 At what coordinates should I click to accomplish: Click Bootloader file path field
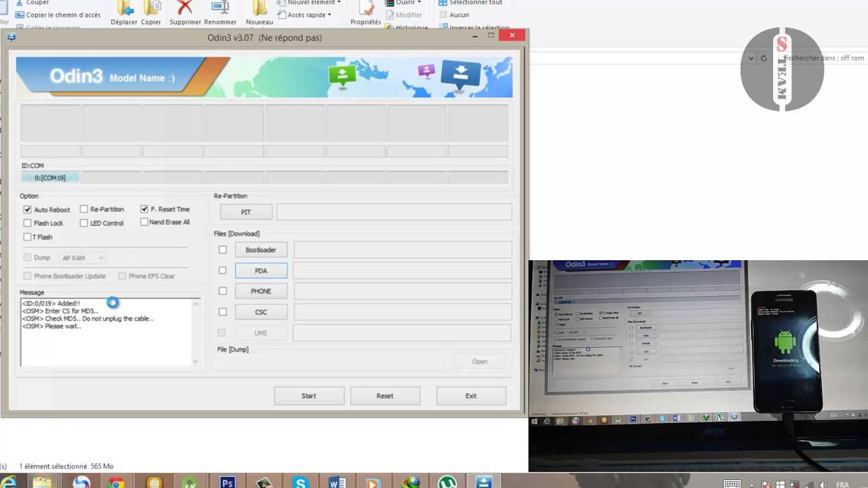click(x=402, y=250)
